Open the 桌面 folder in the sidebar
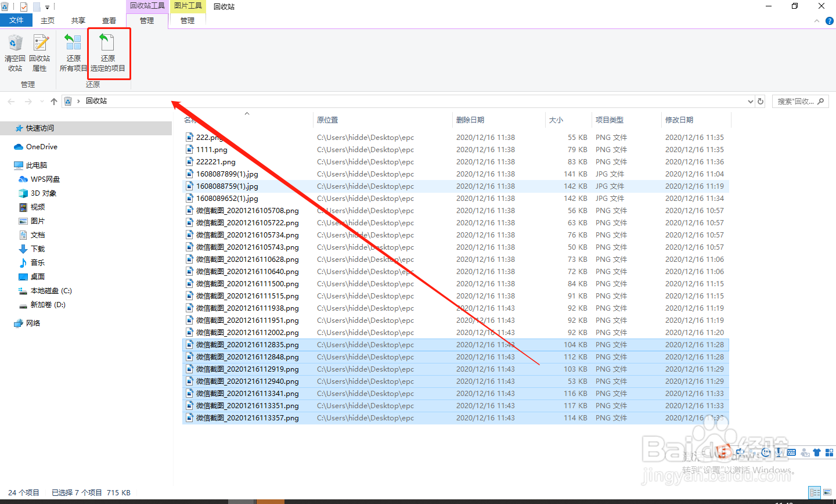 pos(38,277)
